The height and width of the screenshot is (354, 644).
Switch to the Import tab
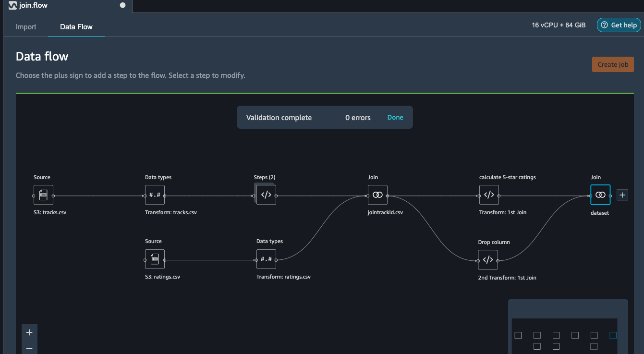click(26, 27)
